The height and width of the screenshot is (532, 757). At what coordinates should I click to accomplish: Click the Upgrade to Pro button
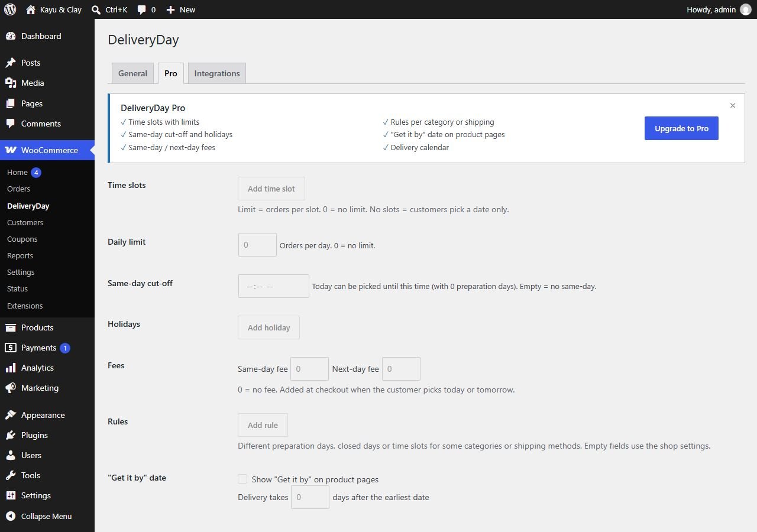coord(681,128)
